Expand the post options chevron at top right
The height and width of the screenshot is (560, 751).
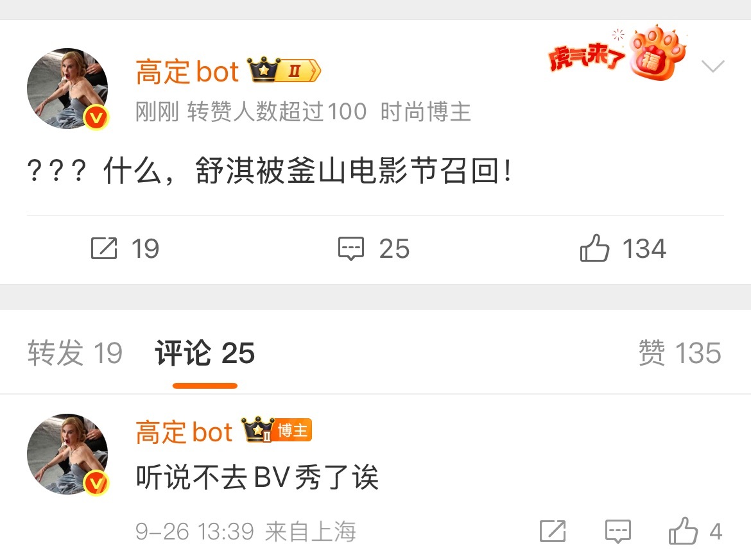pyautogui.click(x=712, y=66)
